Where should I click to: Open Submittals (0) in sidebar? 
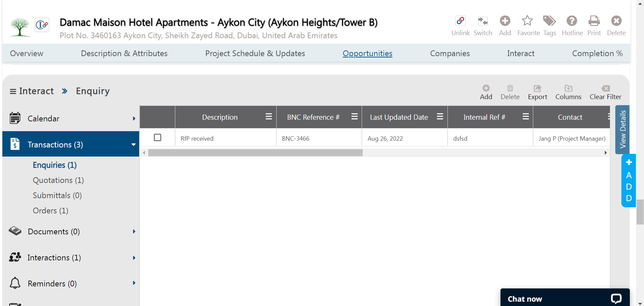[57, 195]
